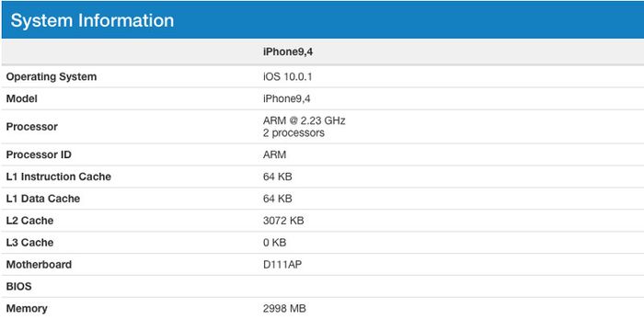Click the BIOS row label
Screen dimensions: 644x331
(19, 287)
